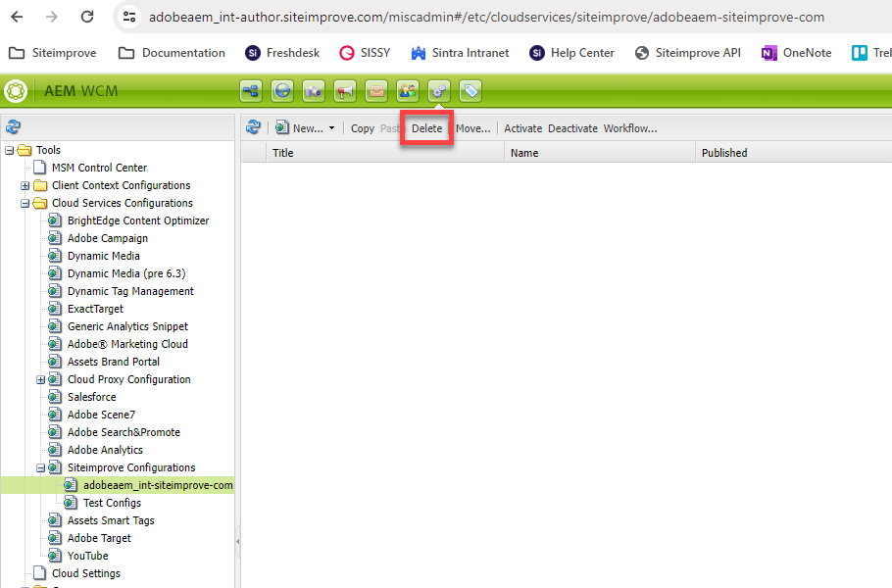Click Delete in the toolbar
Image resolution: width=892 pixels, height=588 pixels.
[x=426, y=128]
